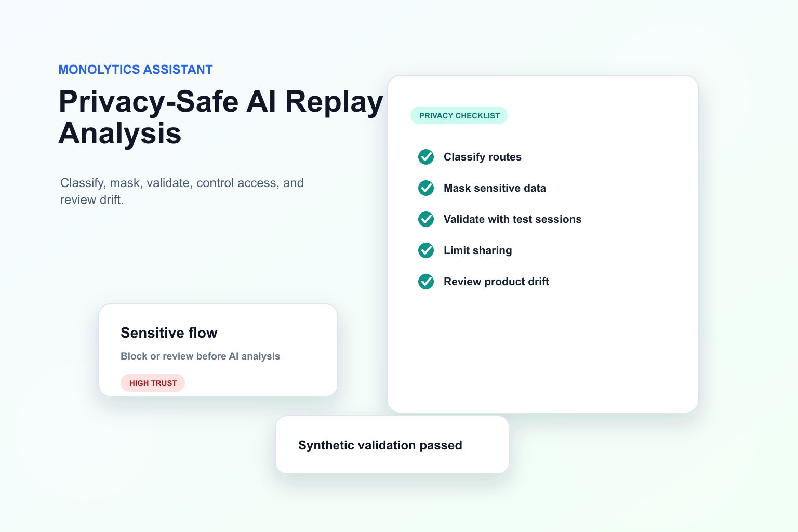Click the 'Limit sharing' checklist text
The height and width of the screenshot is (532, 798).
click(478, 250)
